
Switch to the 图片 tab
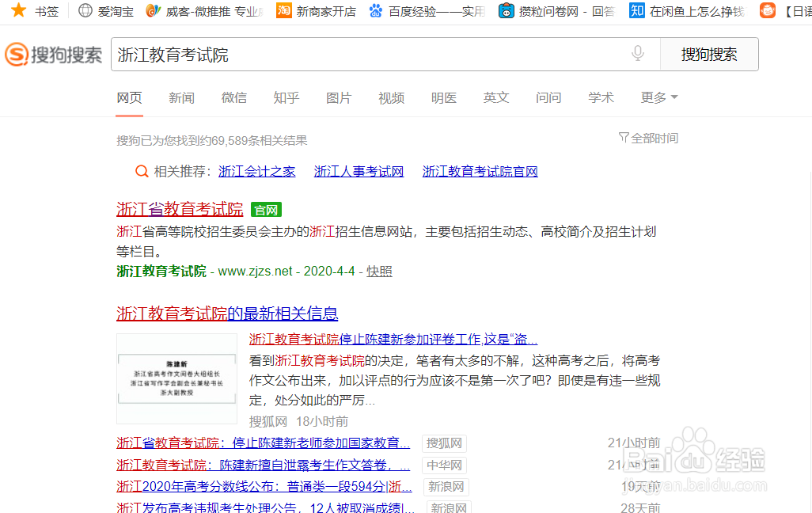coord(340,98)
